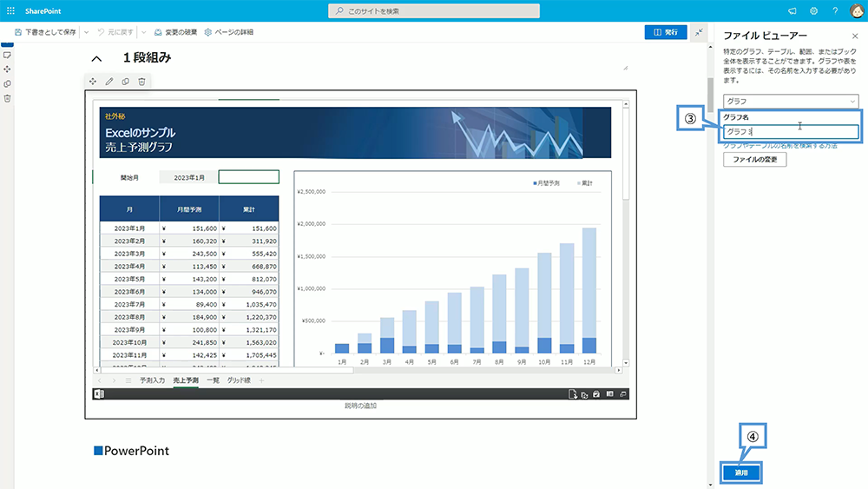Collapse the １段組み section chevron
The height and width of the screenshot is (489, 868).
coord(96,59)
